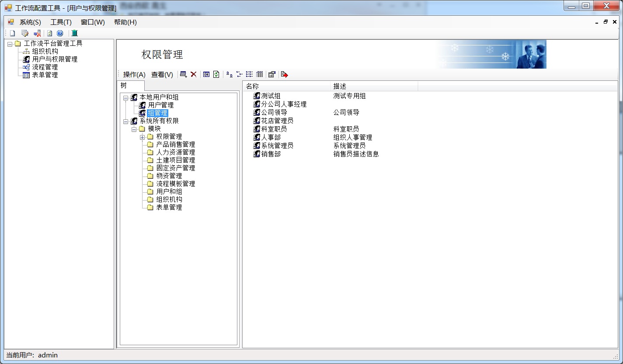Click the add new item toolbar icon
This screenshot has width=623, height=364.
point(183,74)
